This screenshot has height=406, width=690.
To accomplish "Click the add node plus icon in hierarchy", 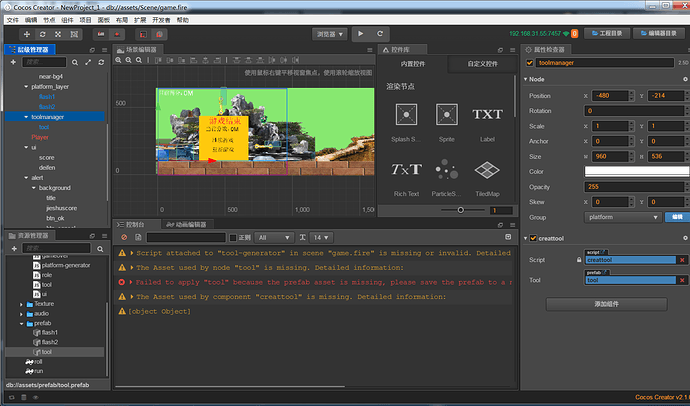I will (x=13, y=63).
